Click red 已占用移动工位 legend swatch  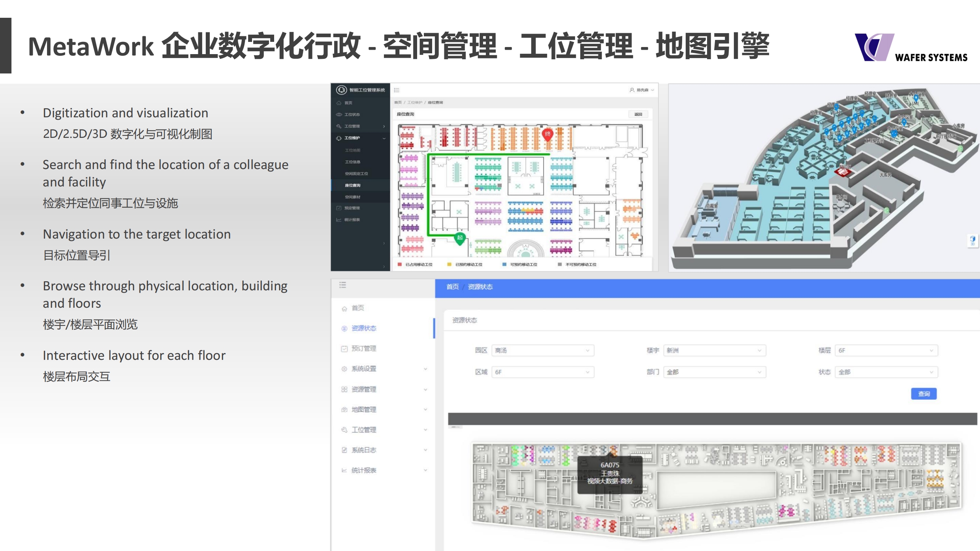(x=400, y=264)
